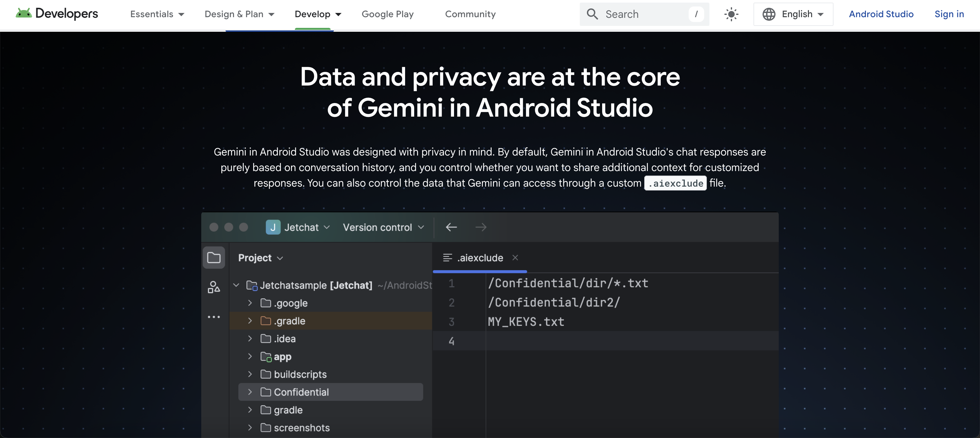Click the Jetchatsample module folder icon
The image size is (980, 438).
(x=252, y=285)
